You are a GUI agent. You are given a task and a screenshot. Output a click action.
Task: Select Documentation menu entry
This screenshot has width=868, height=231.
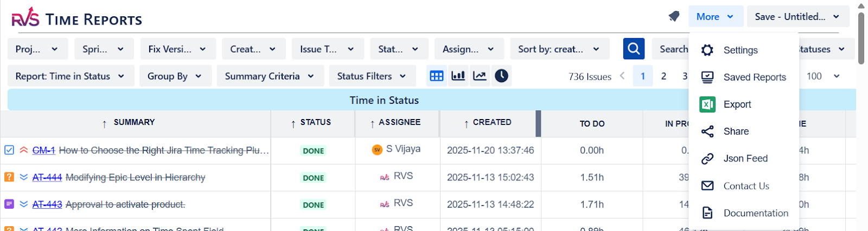[x=744, y=213]
